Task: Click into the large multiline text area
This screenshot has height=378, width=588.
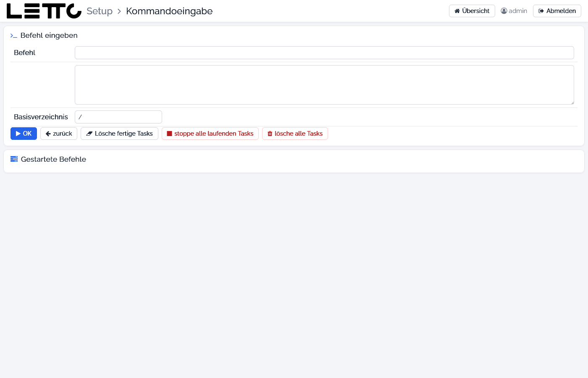Action: click(324, 85)
